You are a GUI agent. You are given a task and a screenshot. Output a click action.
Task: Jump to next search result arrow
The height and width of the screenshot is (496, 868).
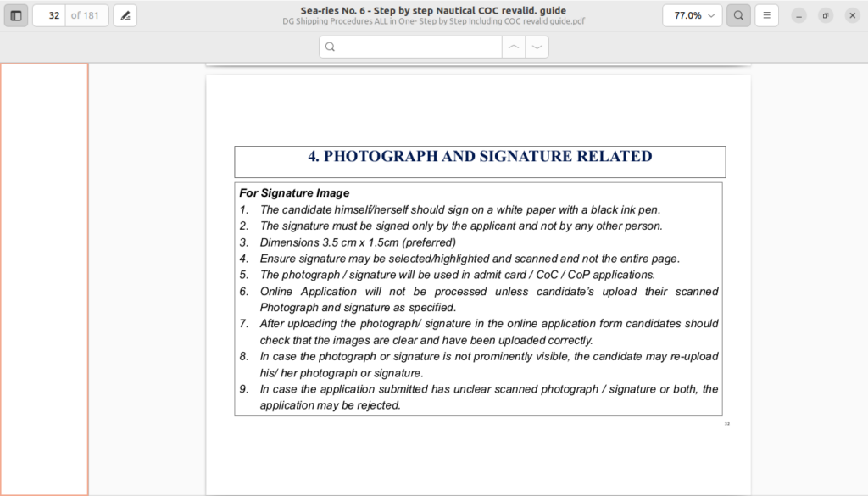click(537, 47)
